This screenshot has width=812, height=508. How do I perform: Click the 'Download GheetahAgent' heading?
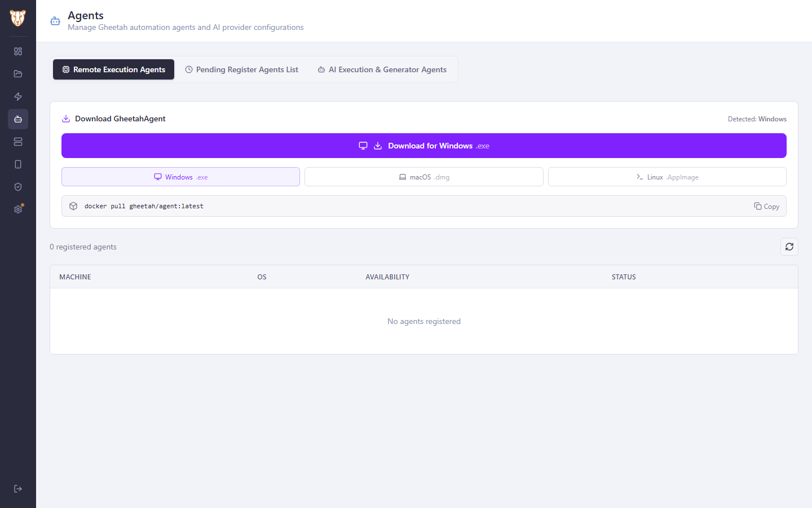(x=120, y=119)
